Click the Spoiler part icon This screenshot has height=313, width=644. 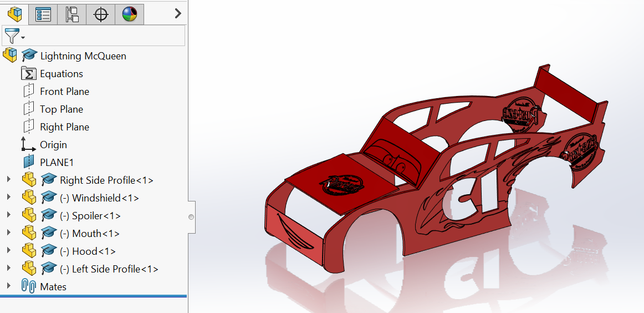click(x=29, y=215)
